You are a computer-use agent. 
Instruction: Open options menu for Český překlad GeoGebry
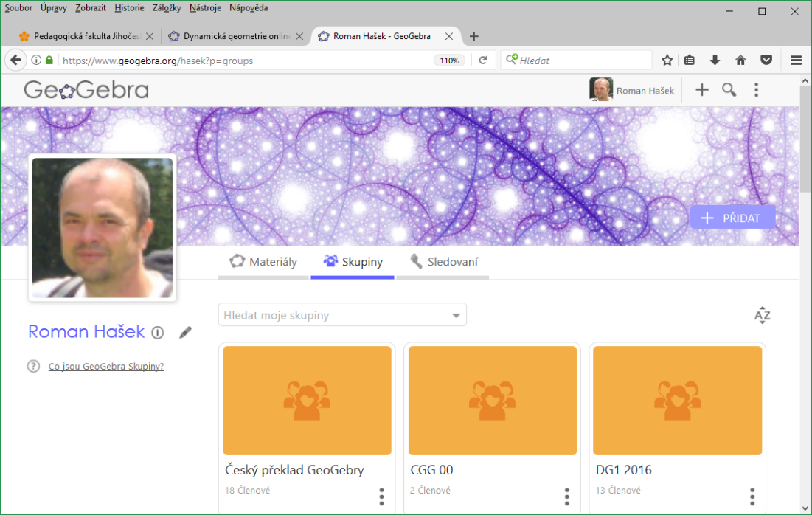381,497
